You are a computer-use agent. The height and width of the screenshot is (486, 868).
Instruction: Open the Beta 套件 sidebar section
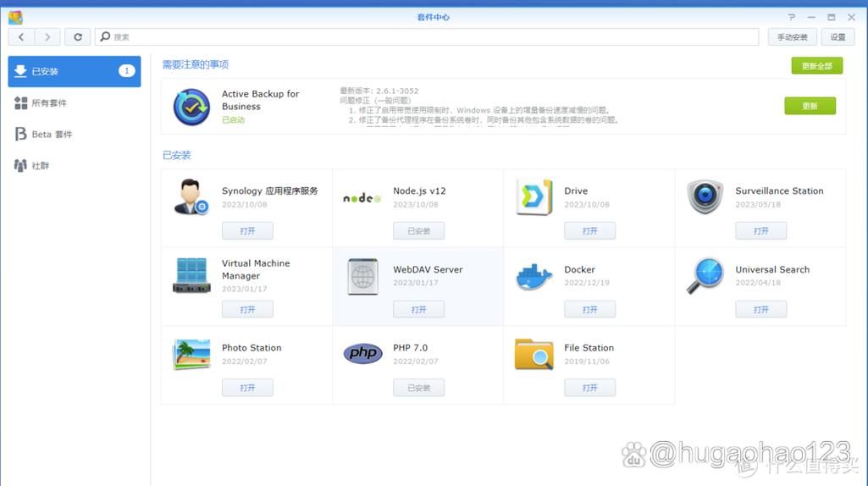pos(75,134)
